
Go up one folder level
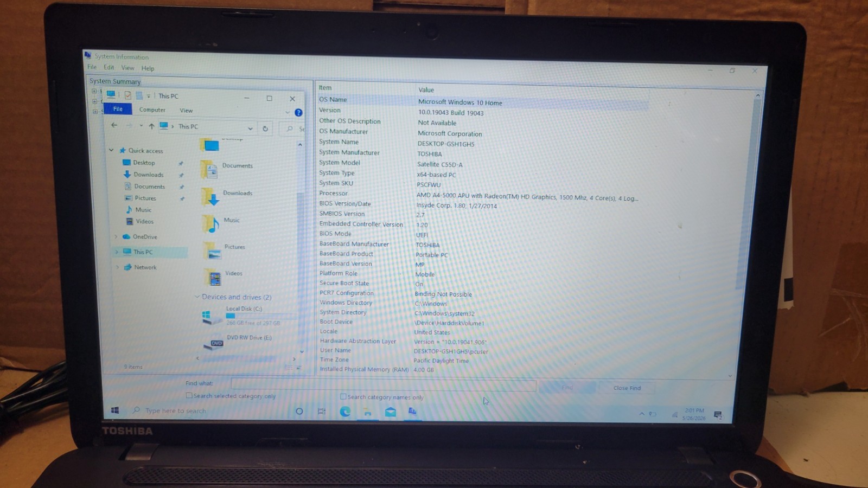(x=151, y=126)
